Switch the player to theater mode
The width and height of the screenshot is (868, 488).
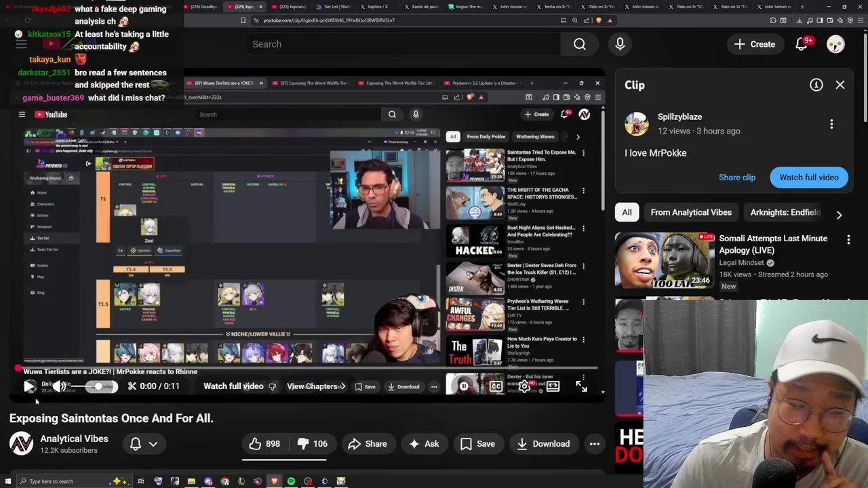point(553,386)
